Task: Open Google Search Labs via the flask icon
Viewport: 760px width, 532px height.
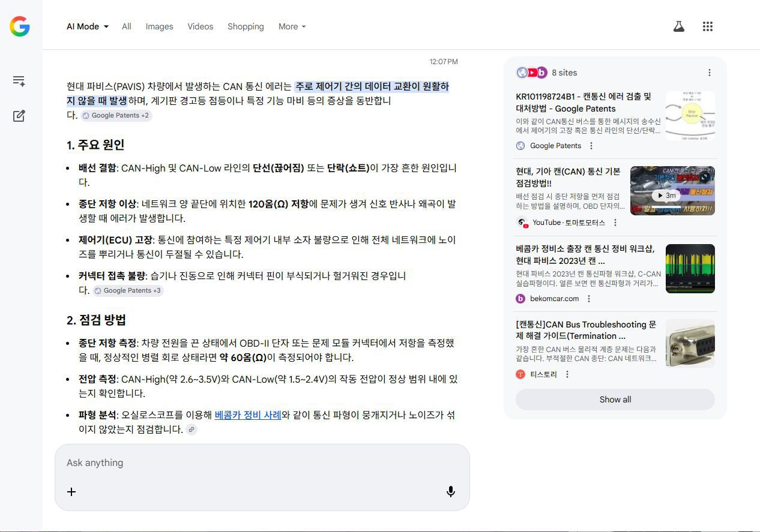Action: coord(678,26)
